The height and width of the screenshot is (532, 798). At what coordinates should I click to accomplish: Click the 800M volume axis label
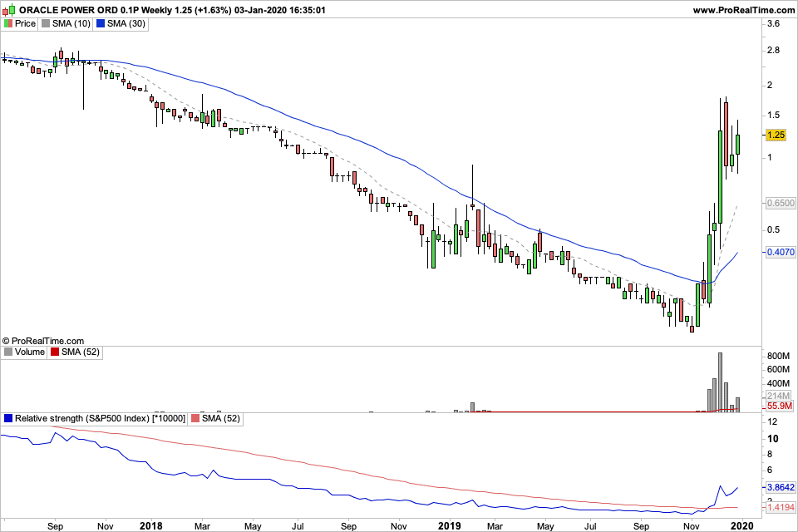point(778,356)
